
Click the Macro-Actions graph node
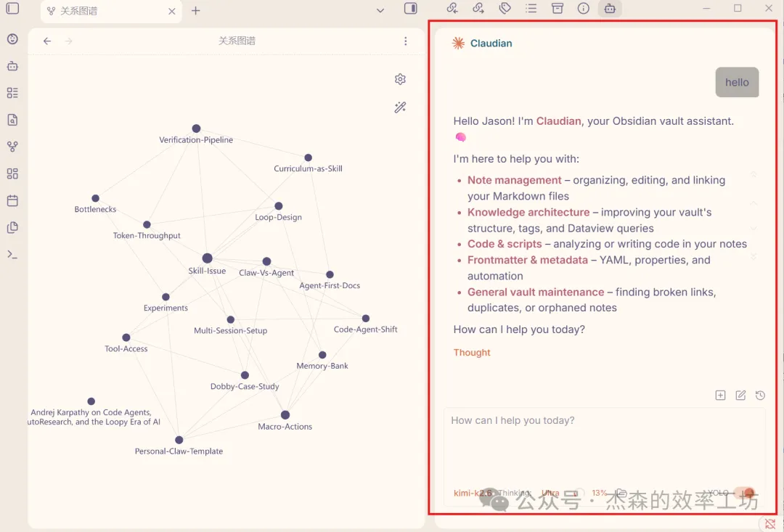285,415
